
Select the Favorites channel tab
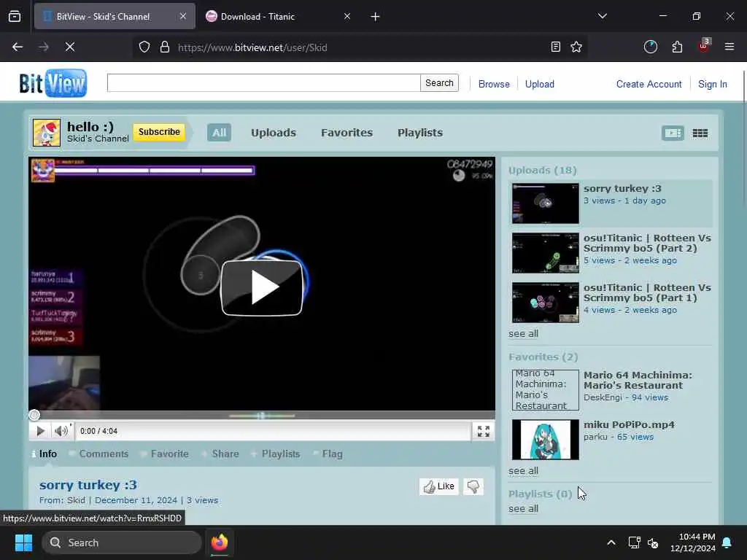click(x=347, y=133)
